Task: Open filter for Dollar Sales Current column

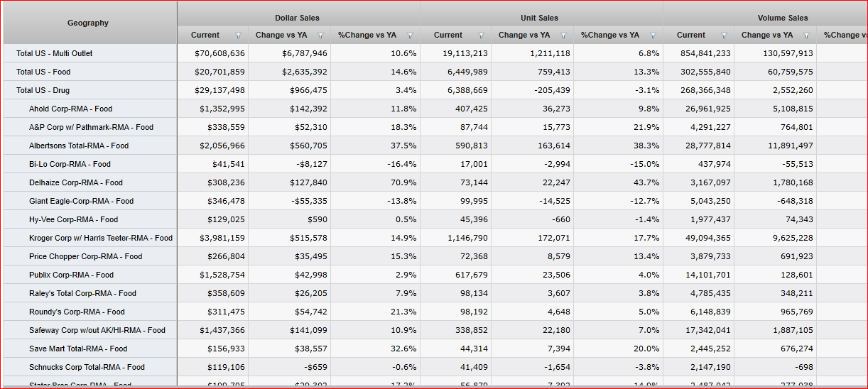Action: click(x=238, y=35)
